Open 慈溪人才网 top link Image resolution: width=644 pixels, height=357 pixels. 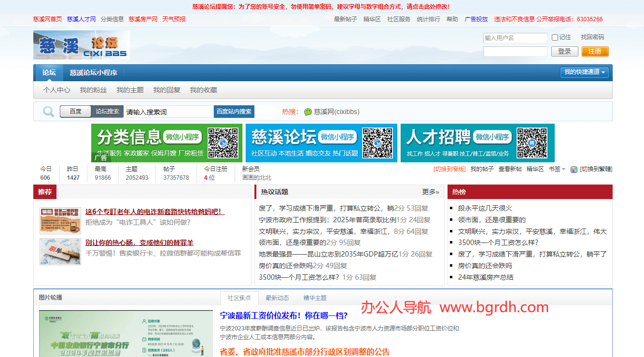[x=81, y=19]
